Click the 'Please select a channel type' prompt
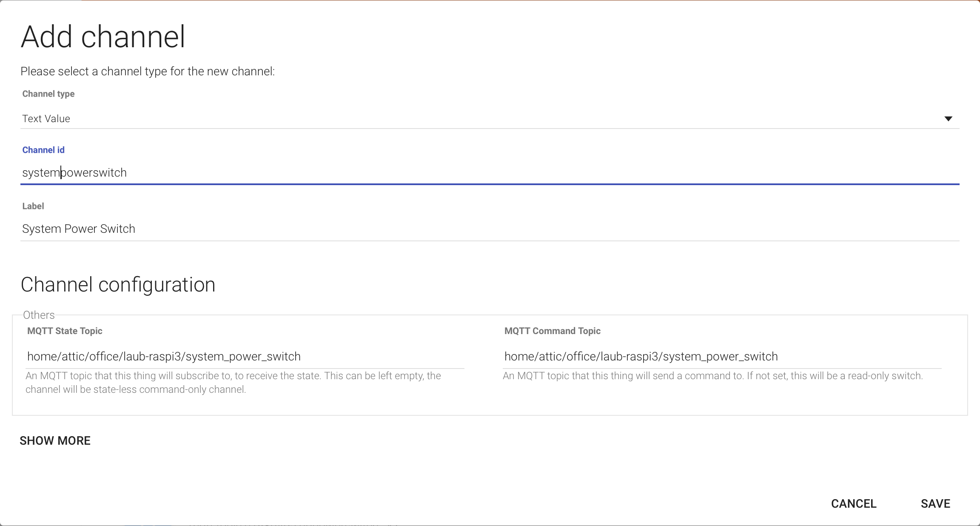980x526 pixels. (148, 71)
